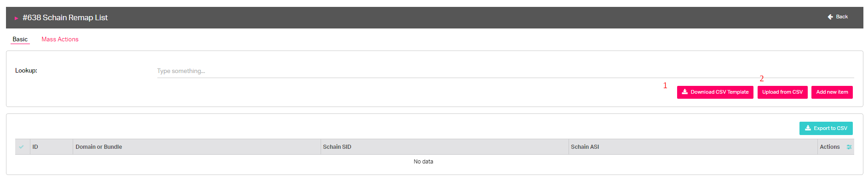
Task: Switch to the Basic tab
Action: 20,39
